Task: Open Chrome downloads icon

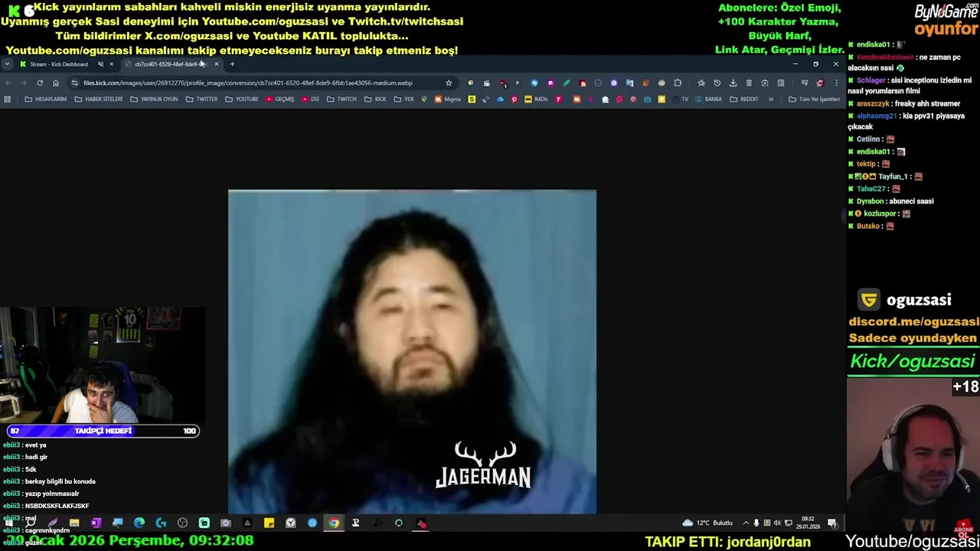Action: click(x=733, y=83)
